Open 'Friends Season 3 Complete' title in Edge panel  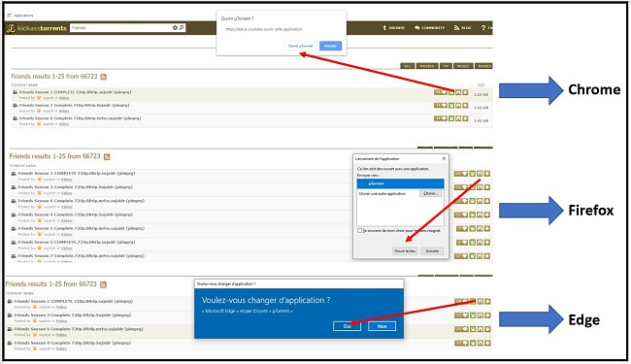73,314
